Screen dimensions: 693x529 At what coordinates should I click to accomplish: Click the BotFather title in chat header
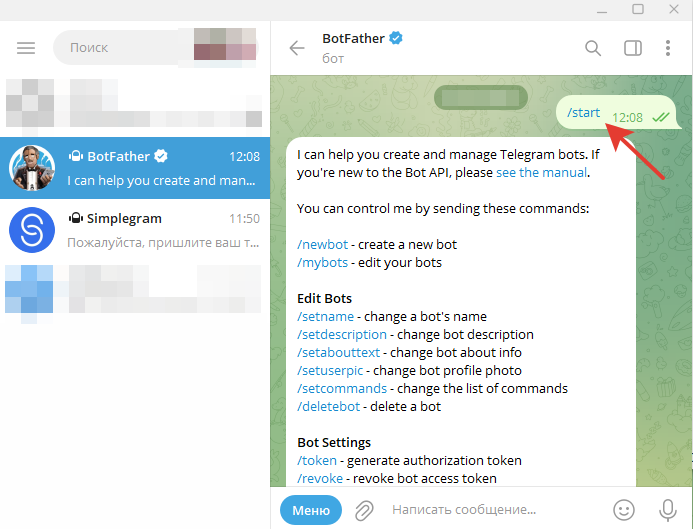(x=355, y=39)
